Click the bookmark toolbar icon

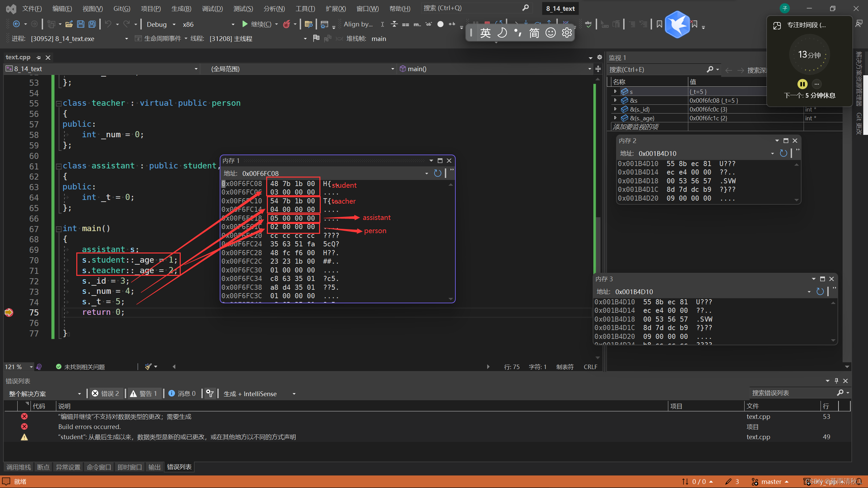[659, 24]
